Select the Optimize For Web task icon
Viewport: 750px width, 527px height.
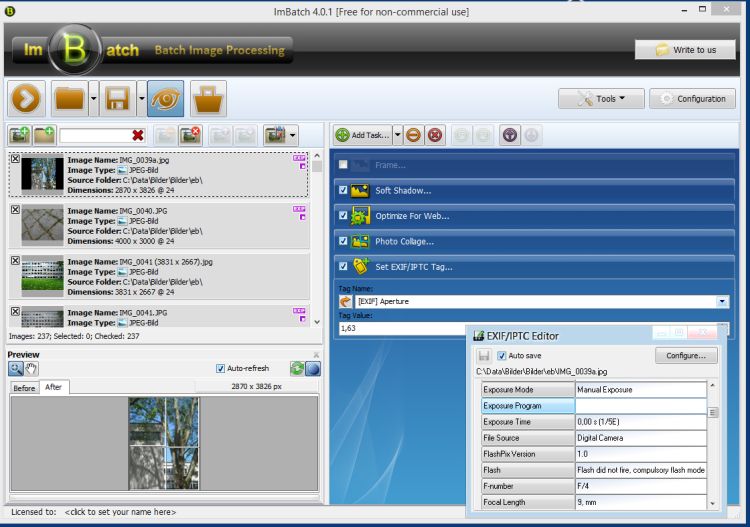click(360, 216)
